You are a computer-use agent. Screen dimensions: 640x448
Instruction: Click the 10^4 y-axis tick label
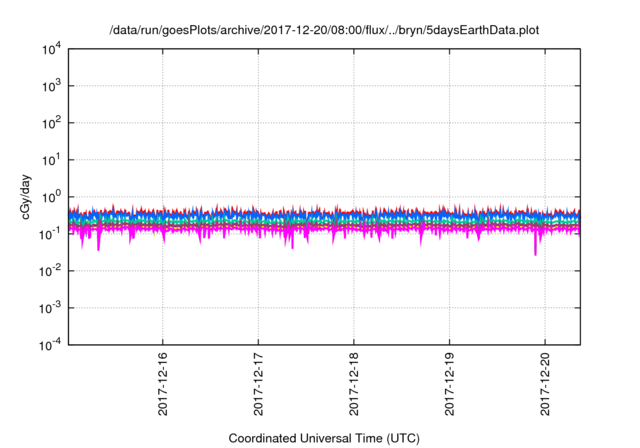[x=52, y=49]
